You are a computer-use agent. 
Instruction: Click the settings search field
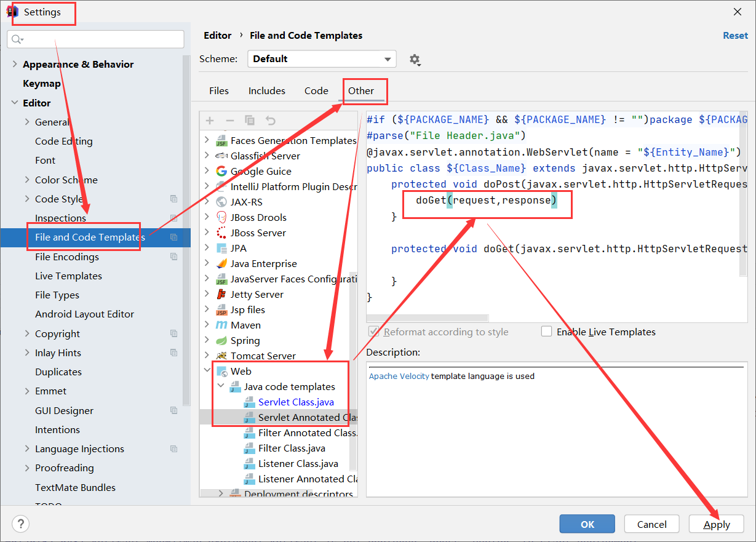pyautogui.click(x=95, y=39)
